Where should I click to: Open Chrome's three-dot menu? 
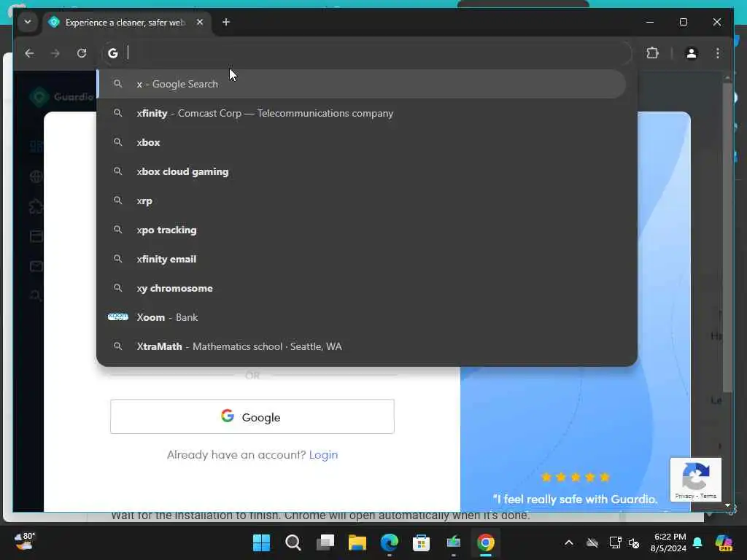click(x=718, y=53)
